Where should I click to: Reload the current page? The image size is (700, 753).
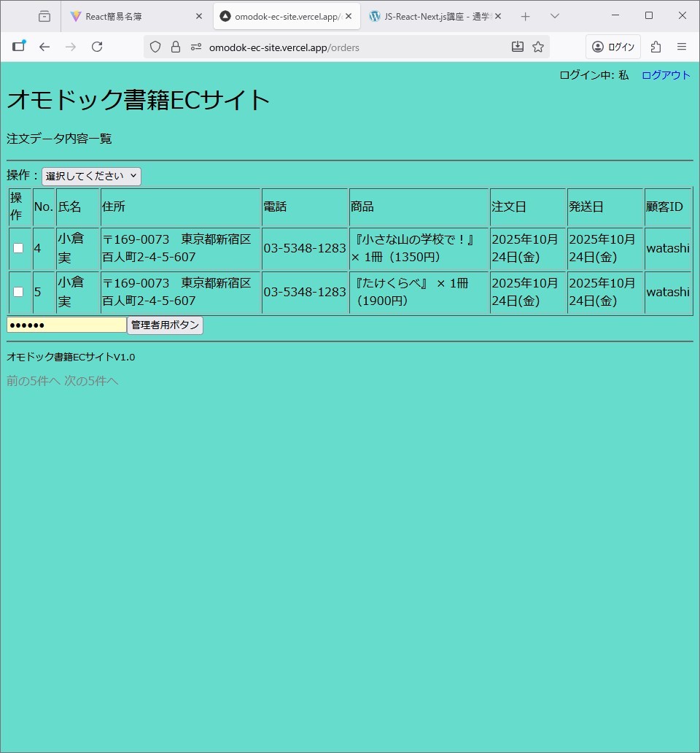click(x=97, y=47)
